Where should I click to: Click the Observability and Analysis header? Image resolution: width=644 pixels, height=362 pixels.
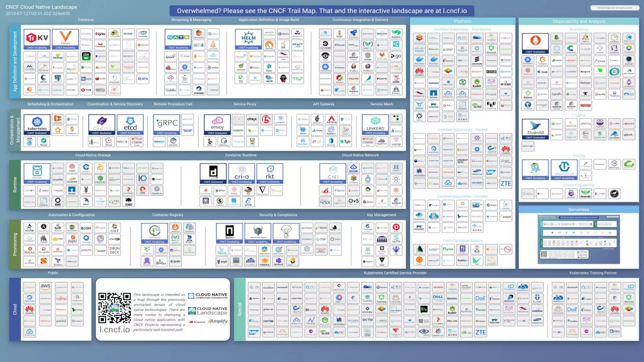pos(579,21)
